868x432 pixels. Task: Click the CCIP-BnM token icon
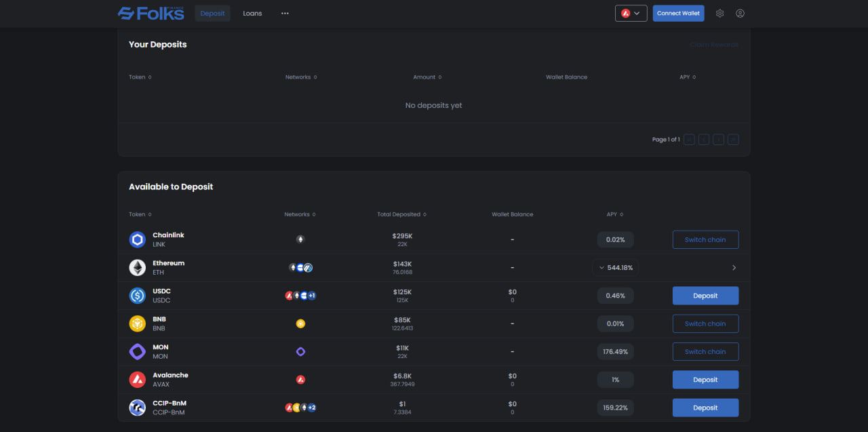click(138, 408)
